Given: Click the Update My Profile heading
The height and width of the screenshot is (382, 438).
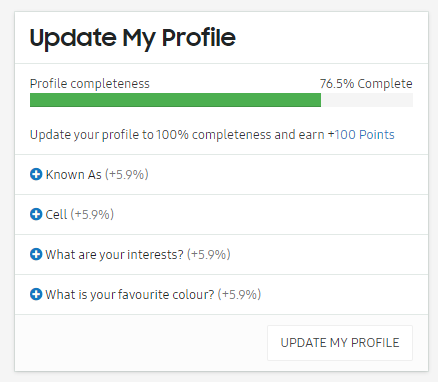Looking at the screenshot, I should point(133,38).
